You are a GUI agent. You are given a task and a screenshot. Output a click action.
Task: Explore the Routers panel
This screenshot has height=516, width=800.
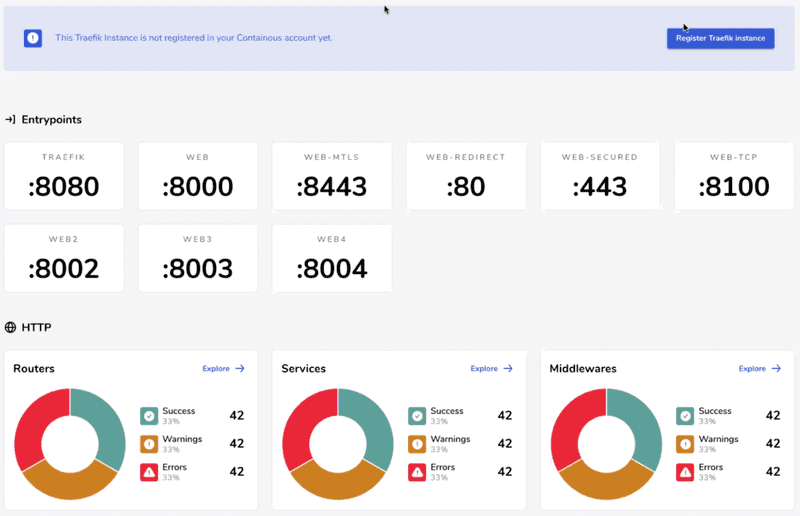tap(223, 368)
